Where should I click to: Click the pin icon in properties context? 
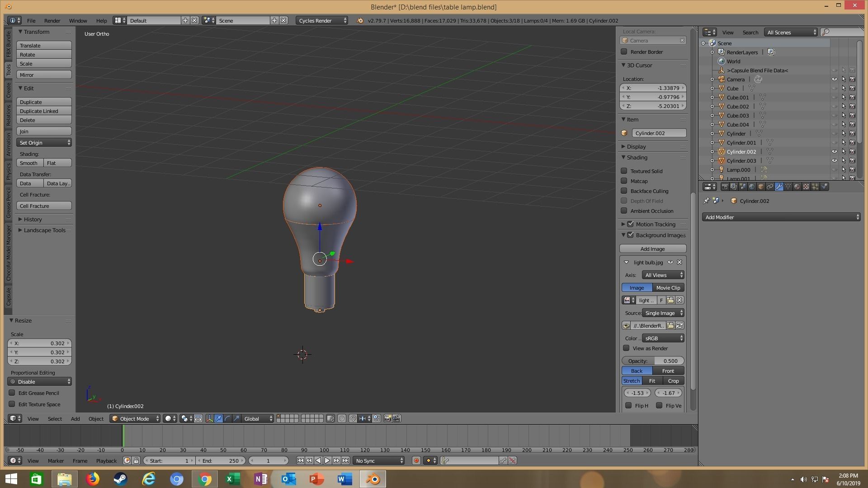pos(707,201)
